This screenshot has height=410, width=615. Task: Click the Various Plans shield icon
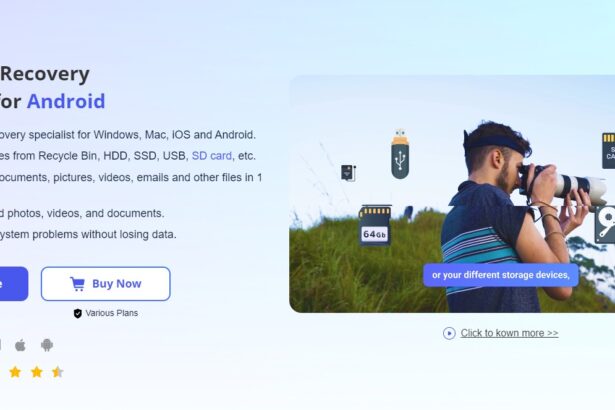point(78,313)
